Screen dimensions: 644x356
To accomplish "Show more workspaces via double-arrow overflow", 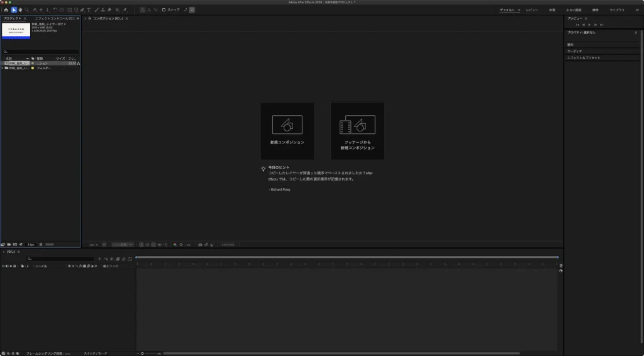I will coord(637,10).
